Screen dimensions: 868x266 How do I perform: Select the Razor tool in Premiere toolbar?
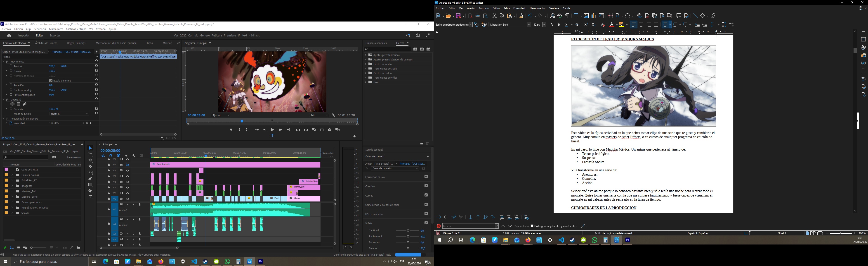coord(90,166)
